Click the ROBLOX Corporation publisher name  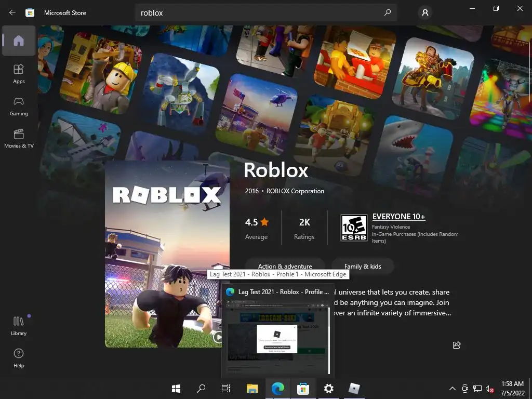295,191
